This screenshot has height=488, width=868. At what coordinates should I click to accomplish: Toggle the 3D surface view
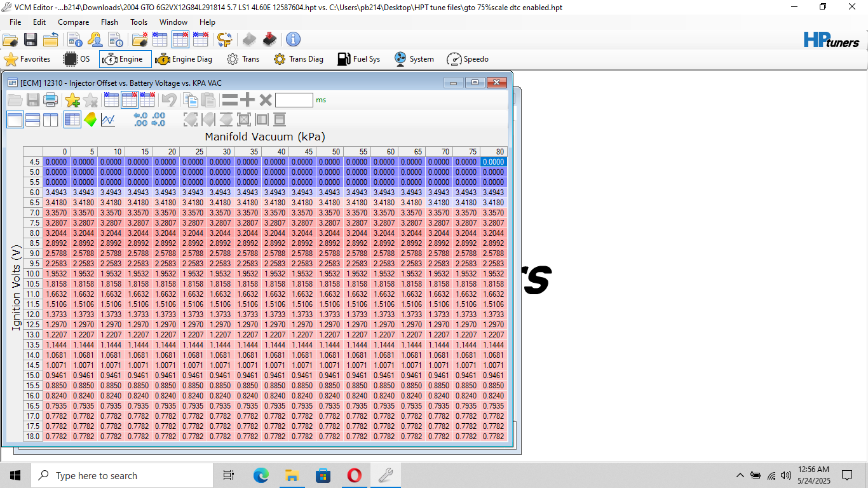click(90, 119)
